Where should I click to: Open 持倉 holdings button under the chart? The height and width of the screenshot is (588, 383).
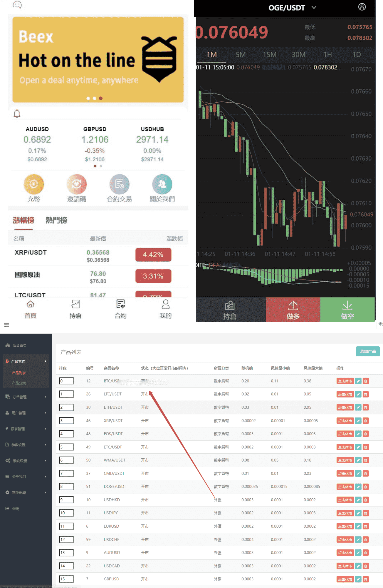(230, 310)
